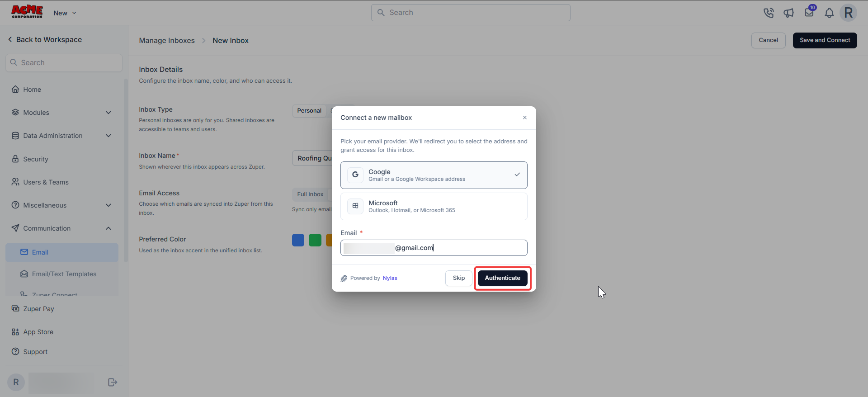
Task: Click the Skip button
Action: click(459, 278)
